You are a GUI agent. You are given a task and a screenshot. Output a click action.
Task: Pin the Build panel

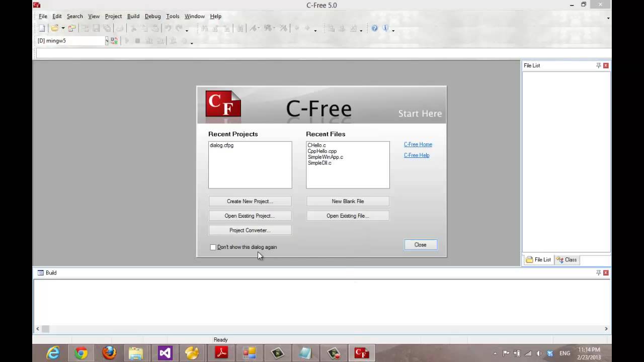tap(598, 273)
